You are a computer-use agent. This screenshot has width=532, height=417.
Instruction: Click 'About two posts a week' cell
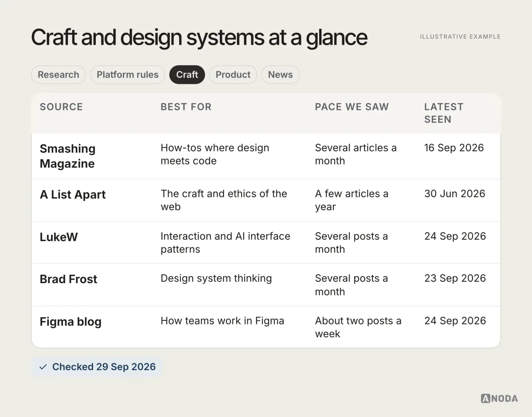[x=358, y=327]
